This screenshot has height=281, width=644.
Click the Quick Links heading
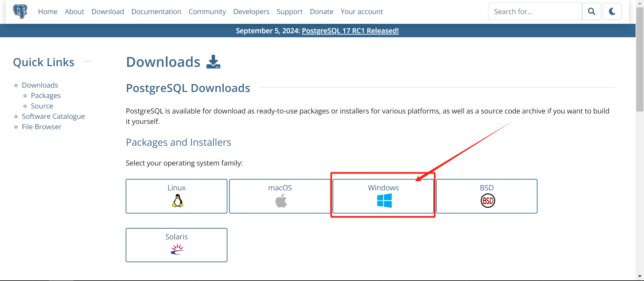44,62
